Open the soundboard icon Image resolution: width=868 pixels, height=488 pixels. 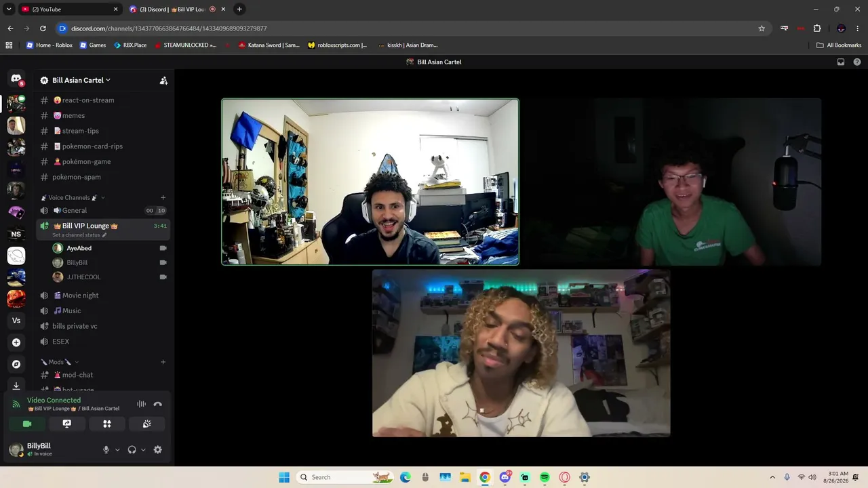(146, 424)
